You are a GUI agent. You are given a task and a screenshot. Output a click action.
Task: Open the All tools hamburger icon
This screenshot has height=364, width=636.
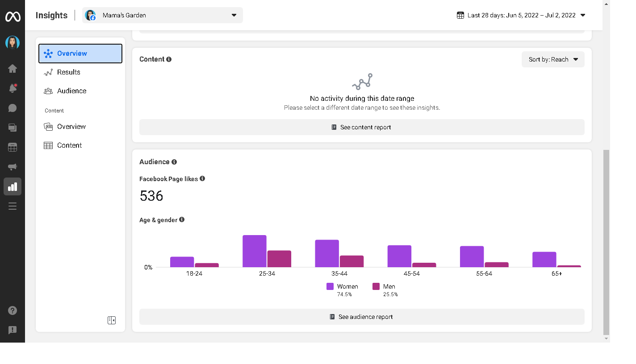point(13,206)
